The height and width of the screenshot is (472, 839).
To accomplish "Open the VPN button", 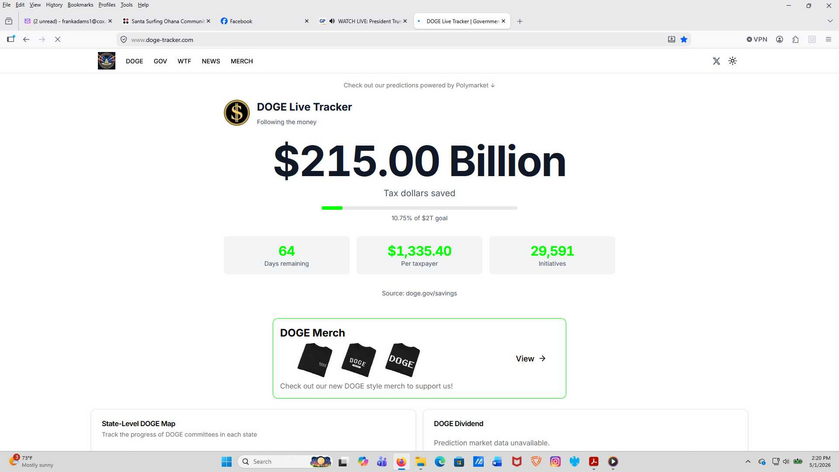I will pos(757,40).
